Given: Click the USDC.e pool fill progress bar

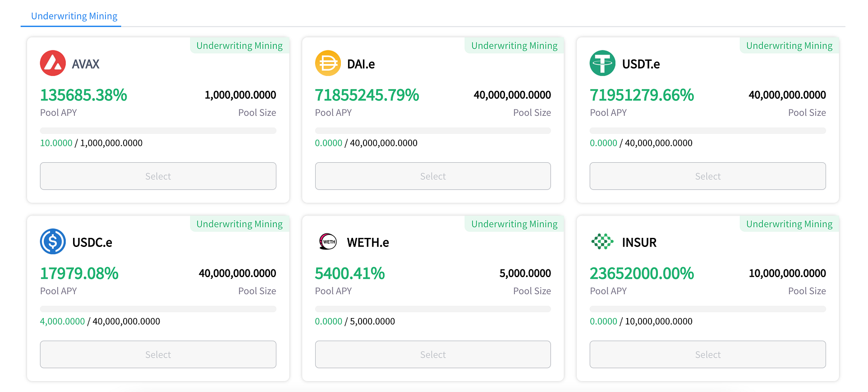Looking at the screenshot, I should click(158, 309).
